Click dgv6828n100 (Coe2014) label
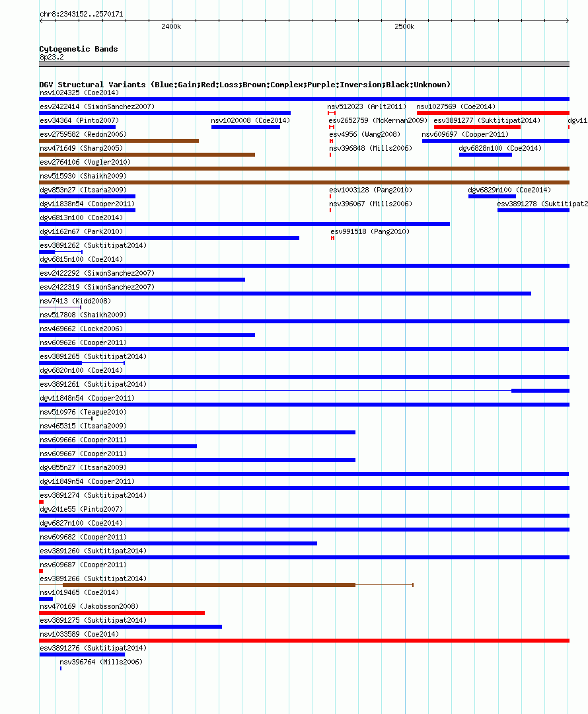The width and height of the screenshot is (588, 714). click(500, 149)
